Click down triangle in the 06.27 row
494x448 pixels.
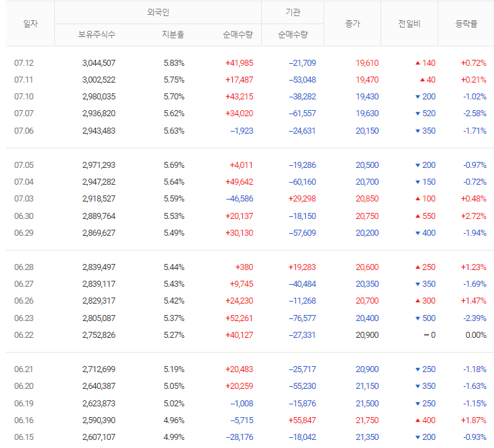[x=417, y=284]
